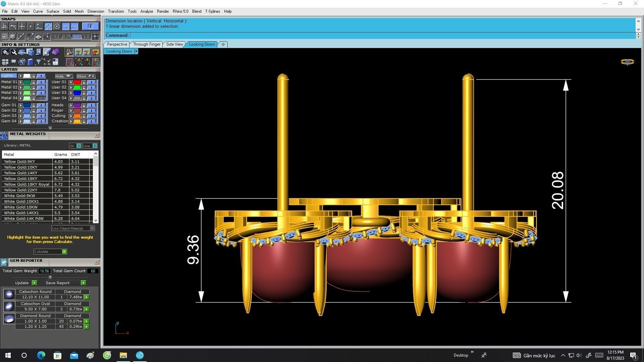Viewport: 644px width, 362px height.
Task: Toggle Metal 04 layer on/off switch
Action: [41, 98]
